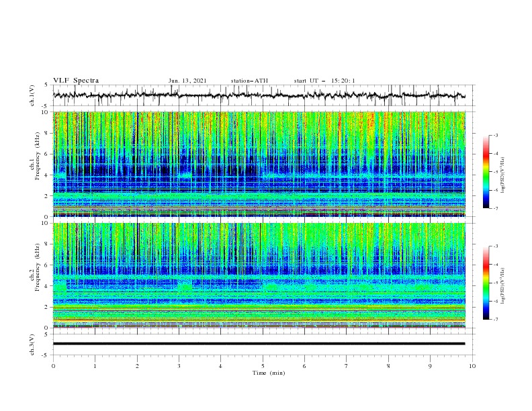Click time axis tick label "2"
532x411 pixels.
pos(137,366)
